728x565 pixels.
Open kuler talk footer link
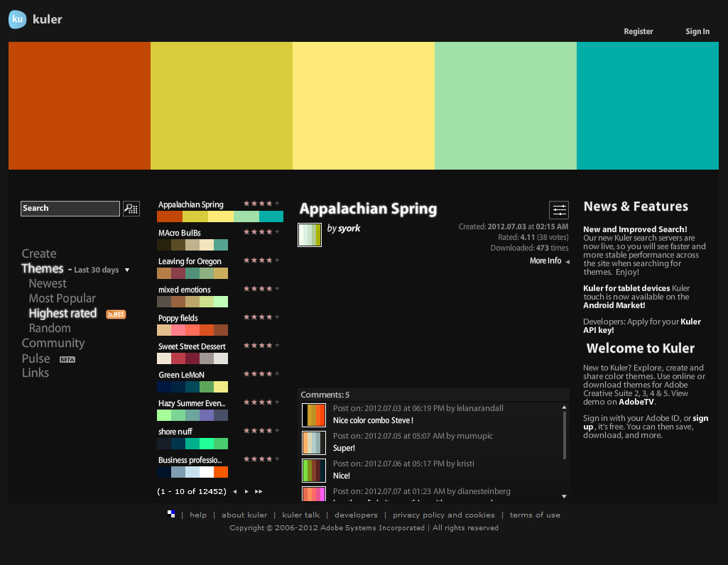301,515
